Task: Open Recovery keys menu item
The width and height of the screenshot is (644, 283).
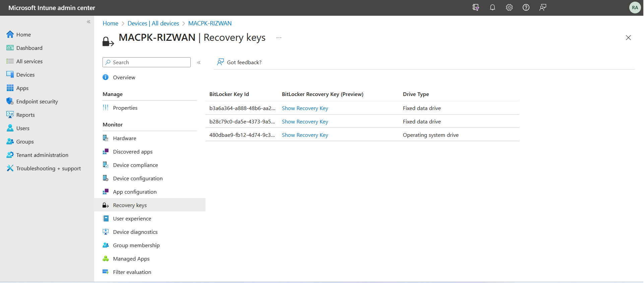Action: (150, 205)
